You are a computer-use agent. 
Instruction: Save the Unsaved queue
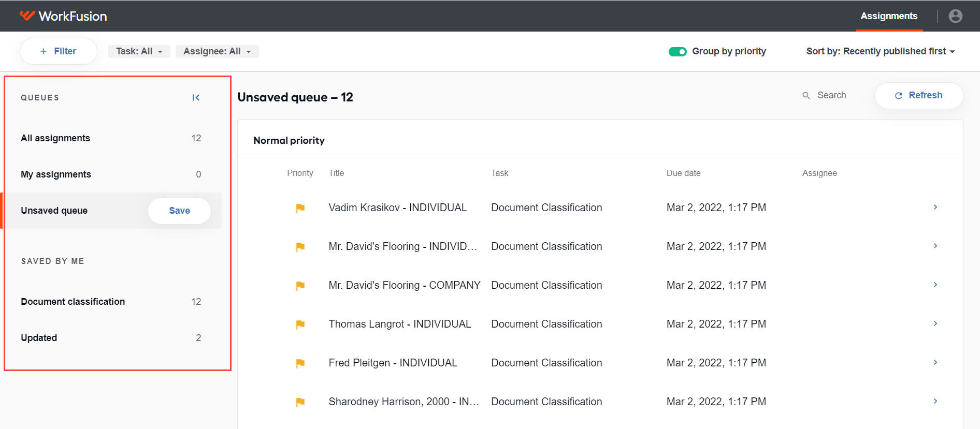click(x=179, y=211)
